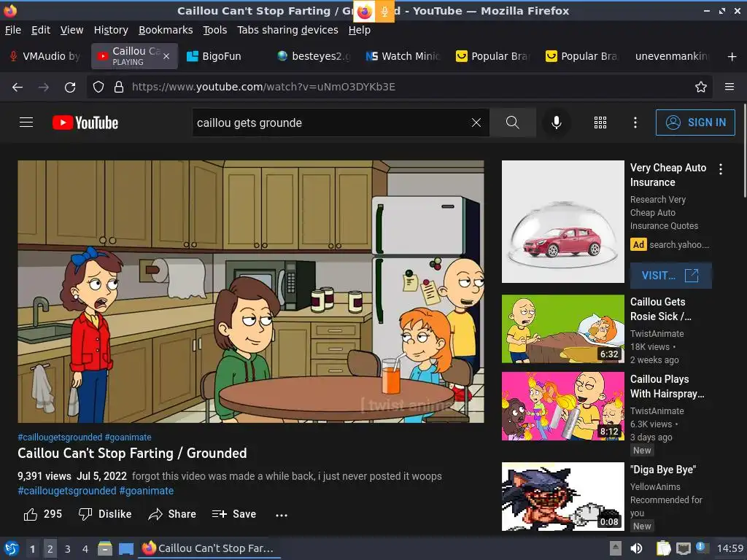Open YouTube settings three-dot menu
The image size is (747, 560).
635,122
